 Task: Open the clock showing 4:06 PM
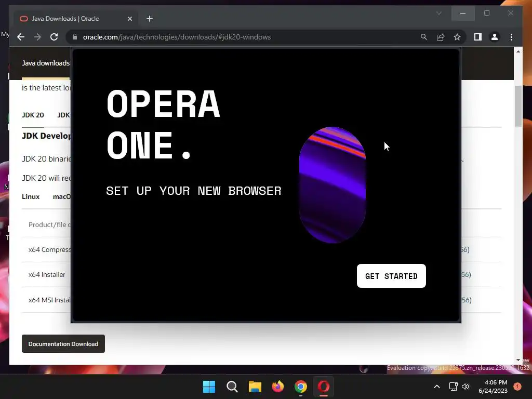(x=493, y=387)
